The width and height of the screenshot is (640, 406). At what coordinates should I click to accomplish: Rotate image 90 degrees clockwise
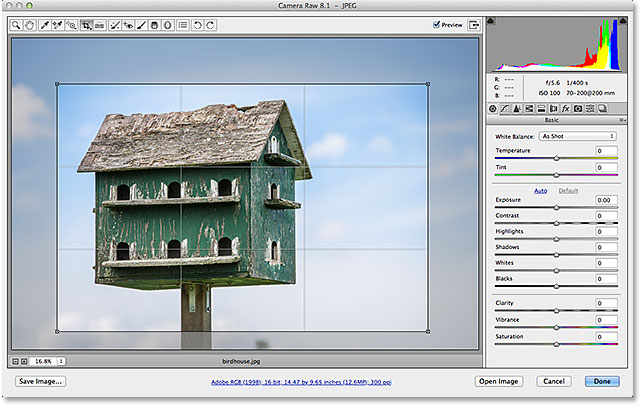[x=210, y=25]
